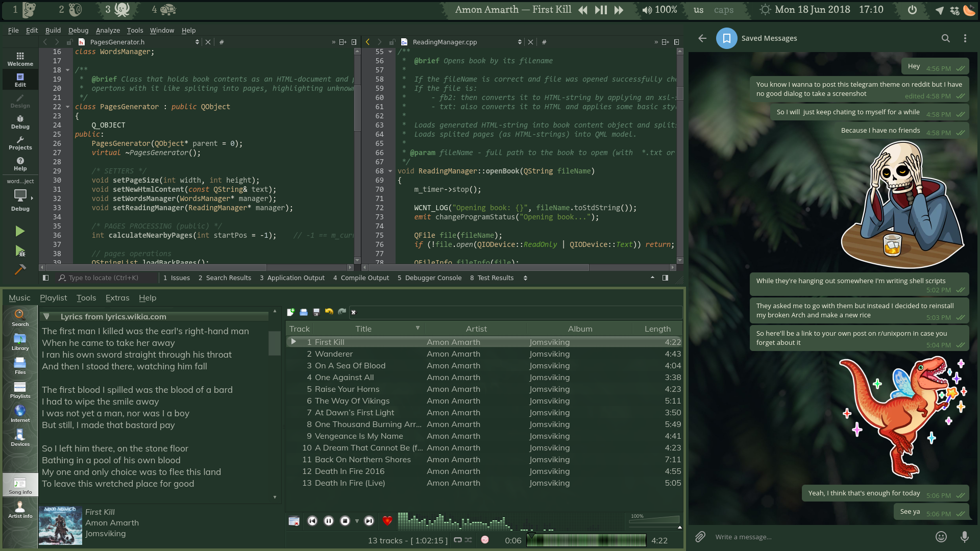Toggle repeat mode in Clementine

458,540
